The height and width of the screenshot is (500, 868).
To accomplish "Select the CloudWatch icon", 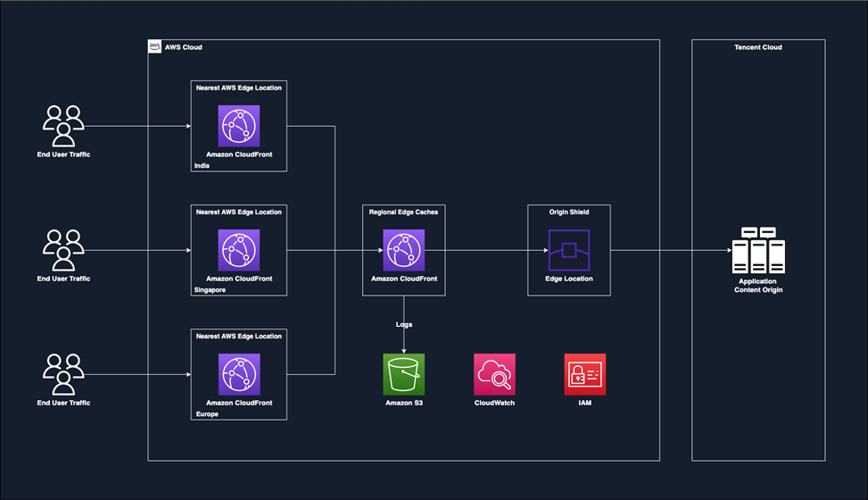I will pyautogui.click(x=494, y=374).
